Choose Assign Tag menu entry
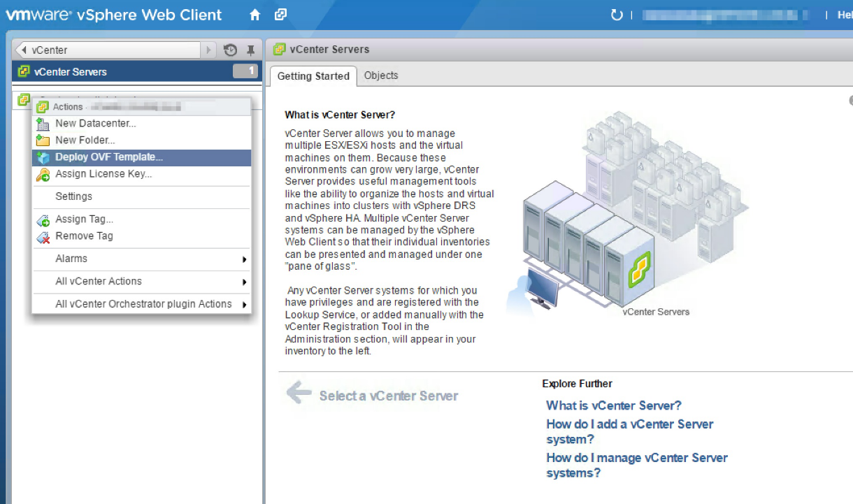853x504 pixels. pos(142,219)
